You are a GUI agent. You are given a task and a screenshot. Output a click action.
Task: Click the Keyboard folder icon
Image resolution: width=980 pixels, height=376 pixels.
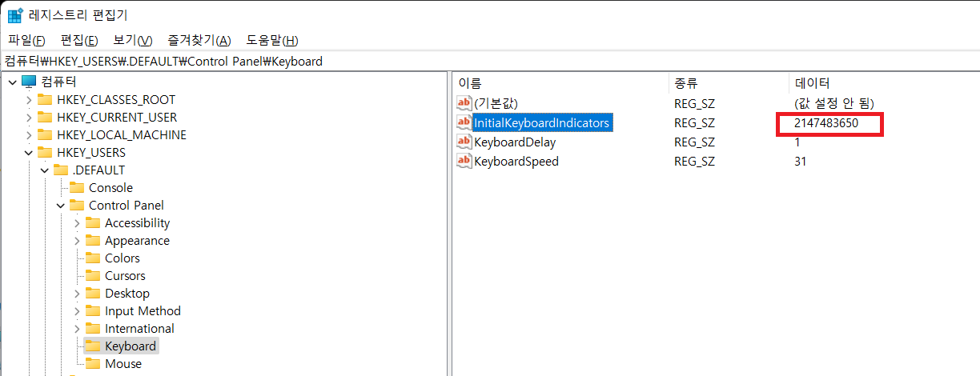pos(93,346)
